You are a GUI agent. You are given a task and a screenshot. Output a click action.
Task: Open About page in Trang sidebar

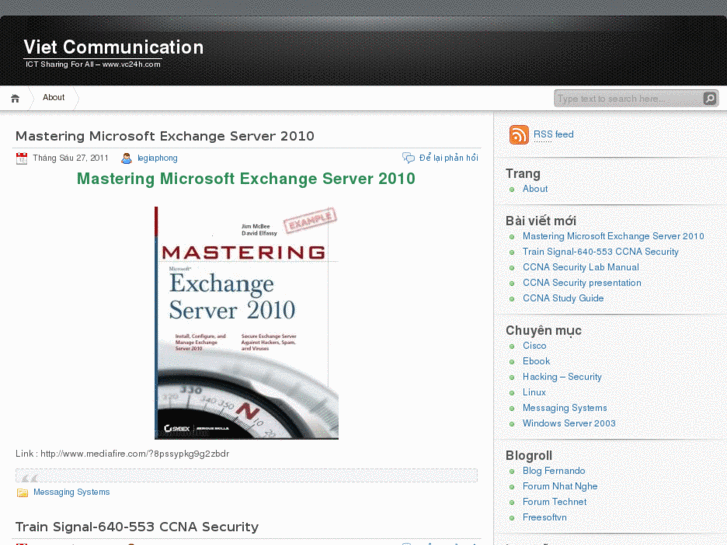coord(535,189)
